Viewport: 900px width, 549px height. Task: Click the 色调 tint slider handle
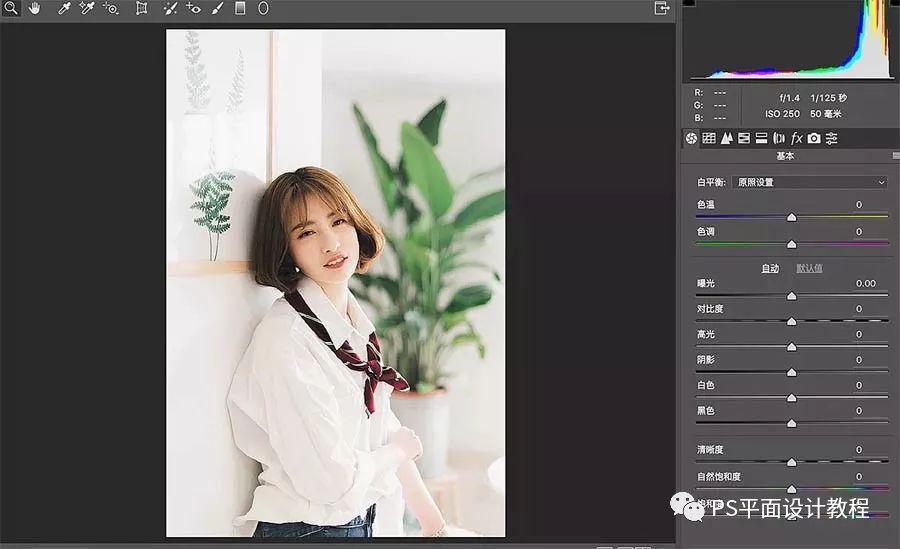(x=792, y=244)
